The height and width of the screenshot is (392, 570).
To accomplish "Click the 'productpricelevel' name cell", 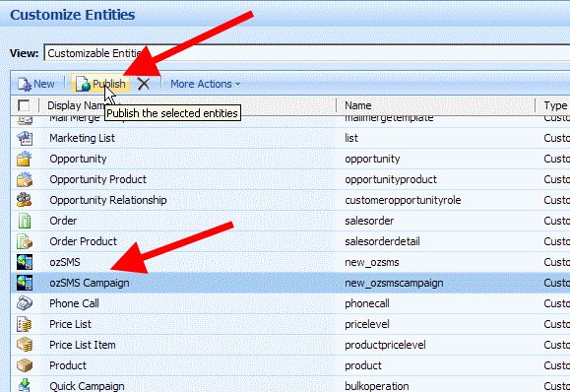I will coord(385,345).
